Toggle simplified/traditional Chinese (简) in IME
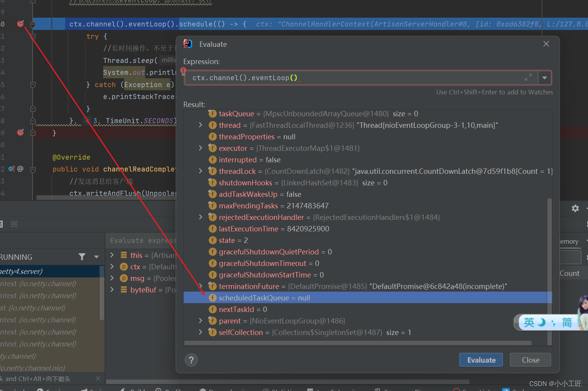The image size is (588, 391). tap(567, 322)
